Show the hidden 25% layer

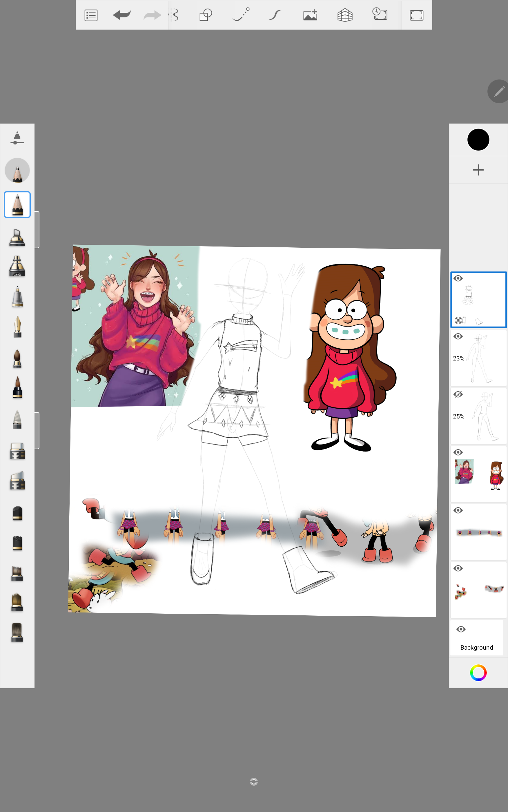tap(458, 394)
